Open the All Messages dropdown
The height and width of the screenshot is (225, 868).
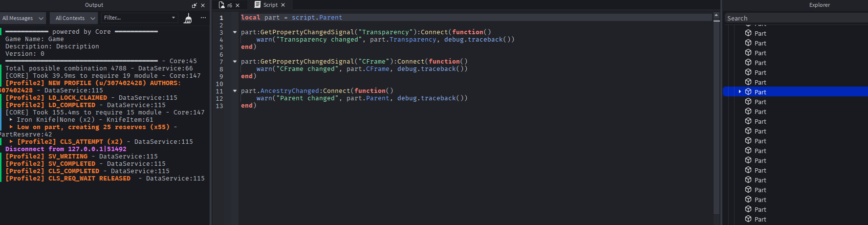tap(23, 18)
